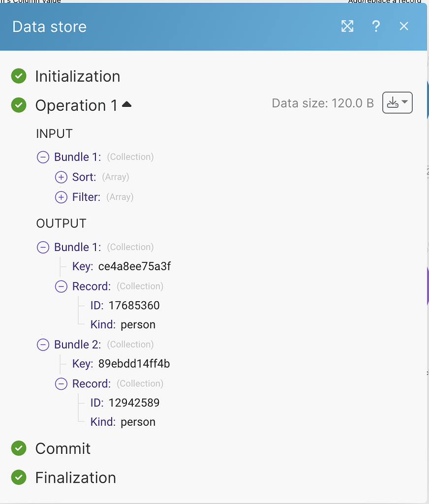Click the Initialization green check icon
The image size is (429, 504).
pos(19,76)
